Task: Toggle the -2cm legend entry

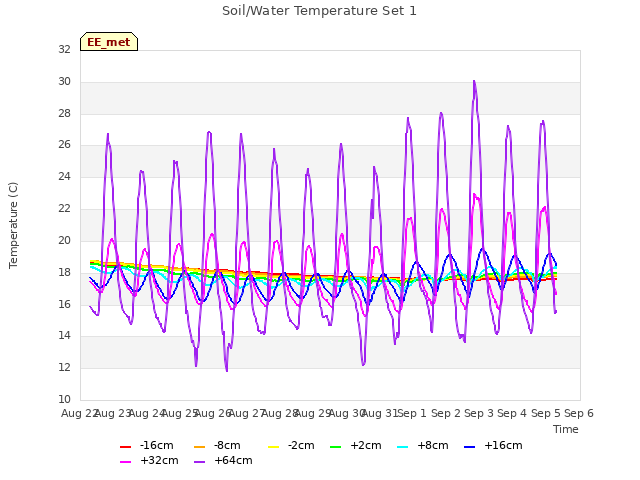Action: pyautogui.click(x=291, y=445)
